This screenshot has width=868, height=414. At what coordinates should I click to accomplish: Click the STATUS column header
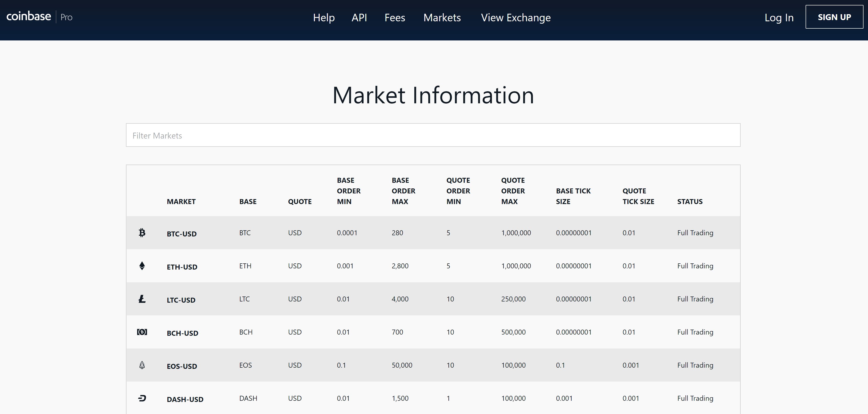690,201
